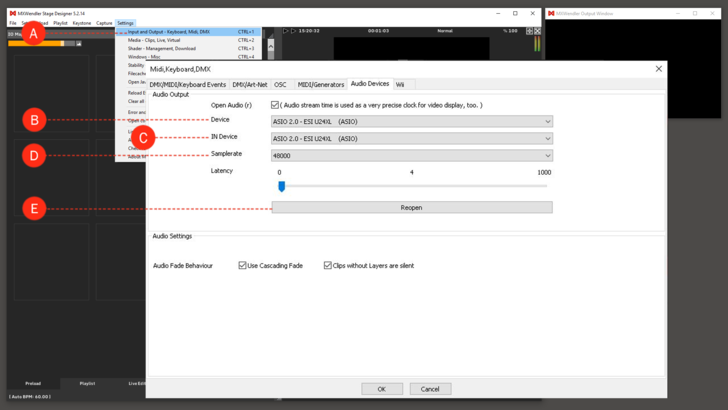
Task: Open the audio output Device dropdown
Action: (x=412, y=122)
